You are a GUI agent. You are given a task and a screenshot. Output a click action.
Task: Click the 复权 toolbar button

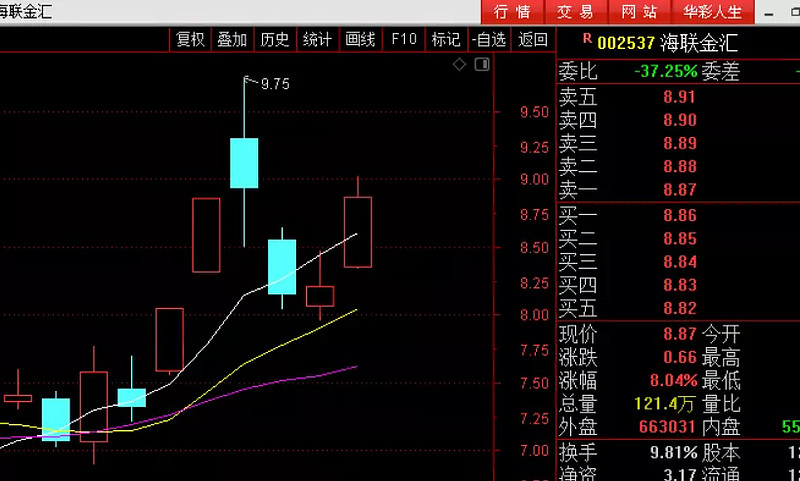190,39
